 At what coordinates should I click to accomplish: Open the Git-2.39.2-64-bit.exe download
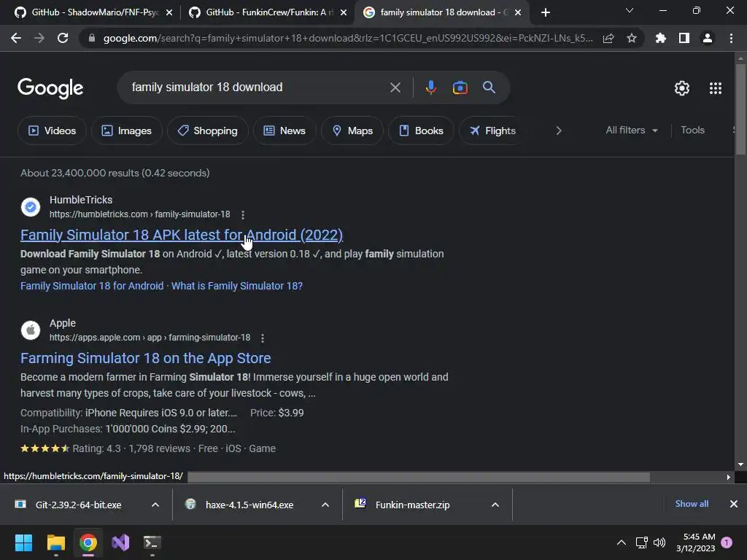78,505
